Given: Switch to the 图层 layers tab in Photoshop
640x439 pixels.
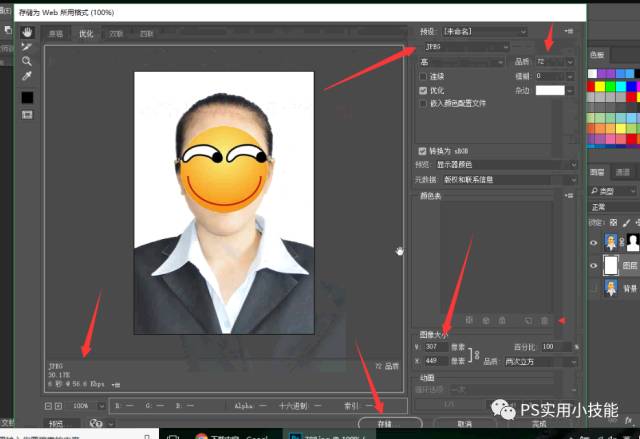Looking at the screenshot, I should pyautogui.click(x=597, y=172).
